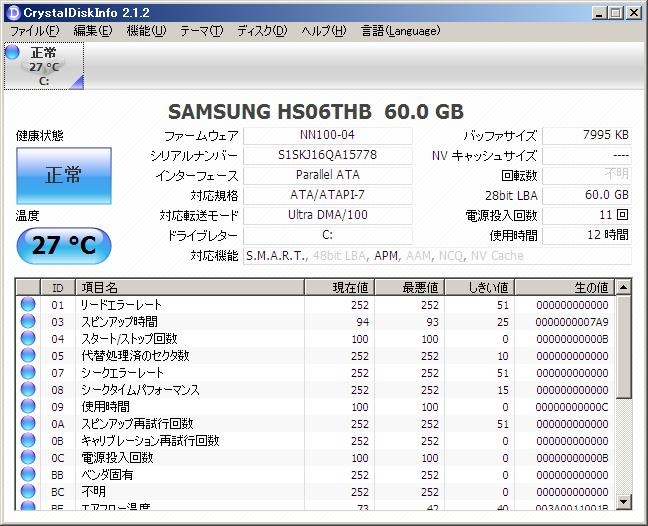Click the 項目名 column header
This screenshot has width=648, height=526.
pos(190,287)
